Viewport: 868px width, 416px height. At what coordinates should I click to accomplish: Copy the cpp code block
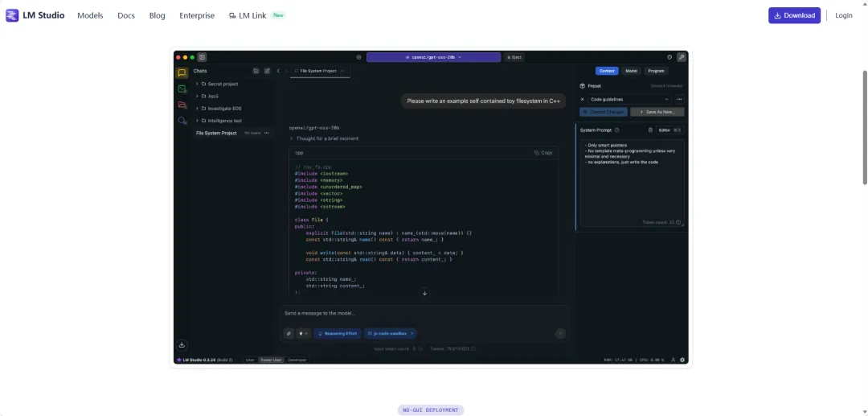(x=543, y=152)
